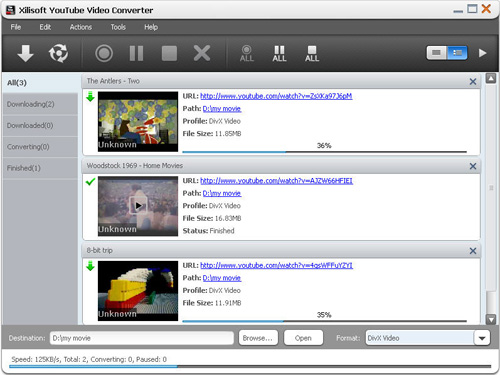
Task: Click the toolbar play arrow at right
Action: pyautogui.click(x=483, y=53)
